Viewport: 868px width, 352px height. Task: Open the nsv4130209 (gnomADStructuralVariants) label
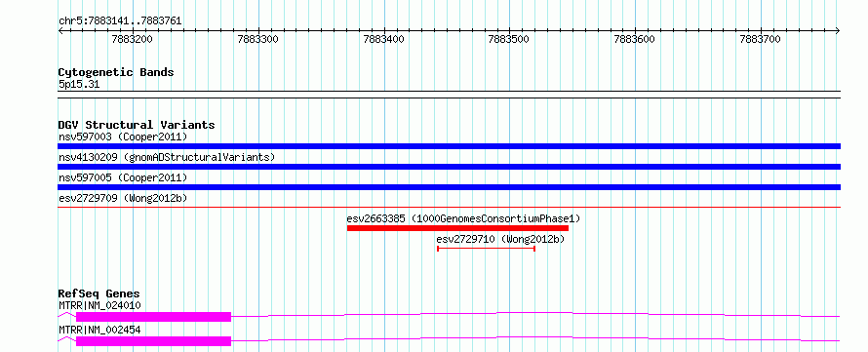click(167, 157)
